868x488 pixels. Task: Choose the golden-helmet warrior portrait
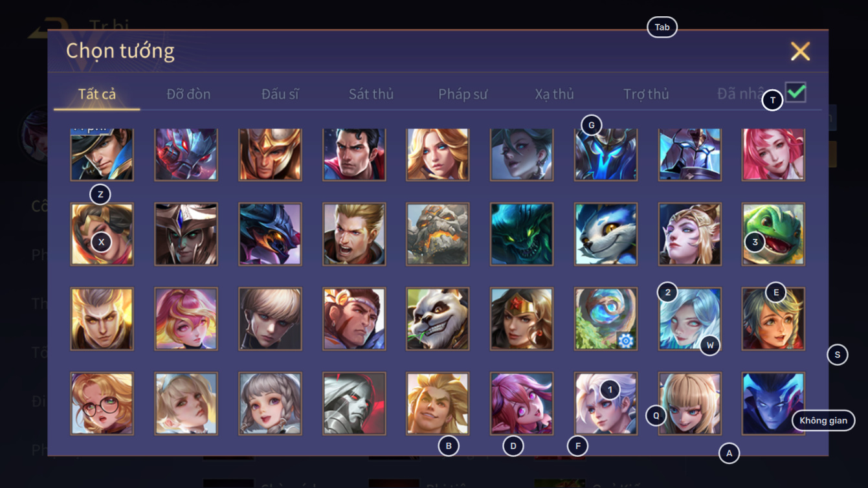point(270,154)
